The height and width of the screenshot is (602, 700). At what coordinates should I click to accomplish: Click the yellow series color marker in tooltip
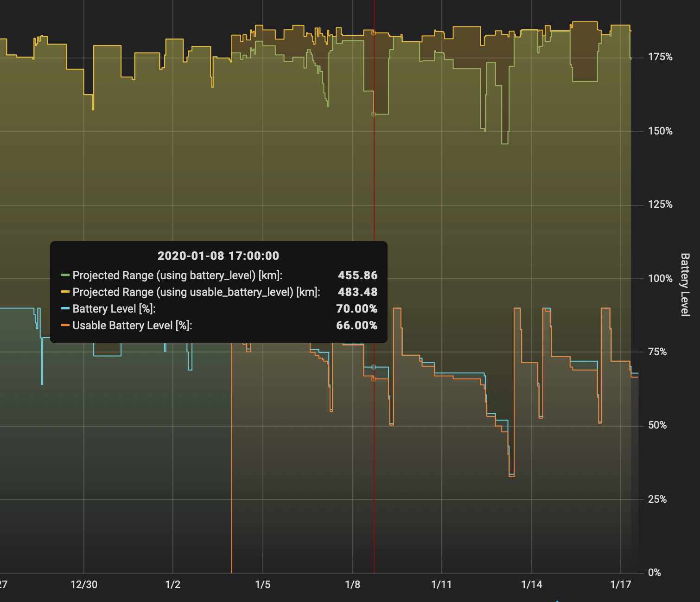(x=65, y=292)
